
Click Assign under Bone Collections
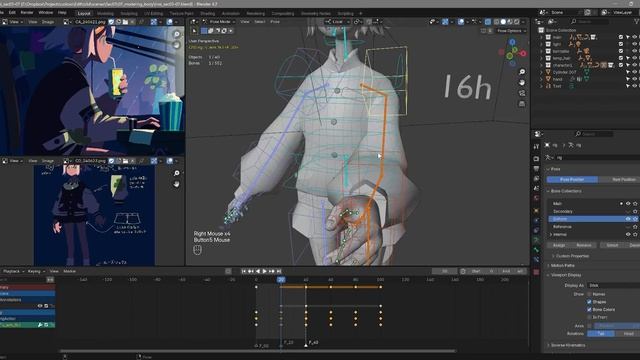559,245
